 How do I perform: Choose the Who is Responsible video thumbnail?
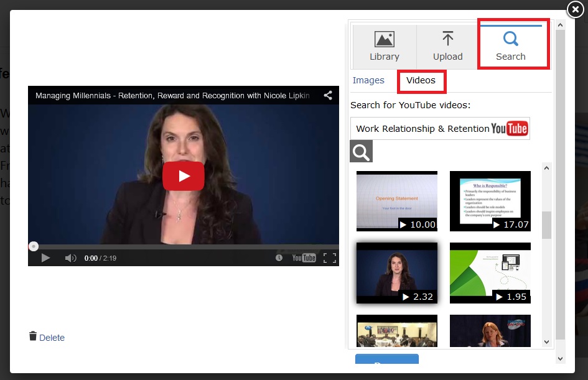(x=490, y=201)
